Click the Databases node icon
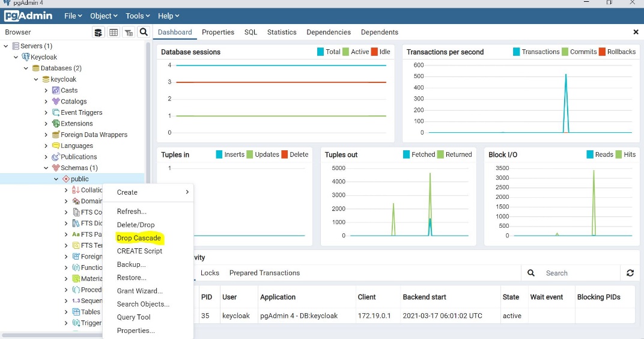Viewport: 644px width, 339px height. tap(35, 68)
